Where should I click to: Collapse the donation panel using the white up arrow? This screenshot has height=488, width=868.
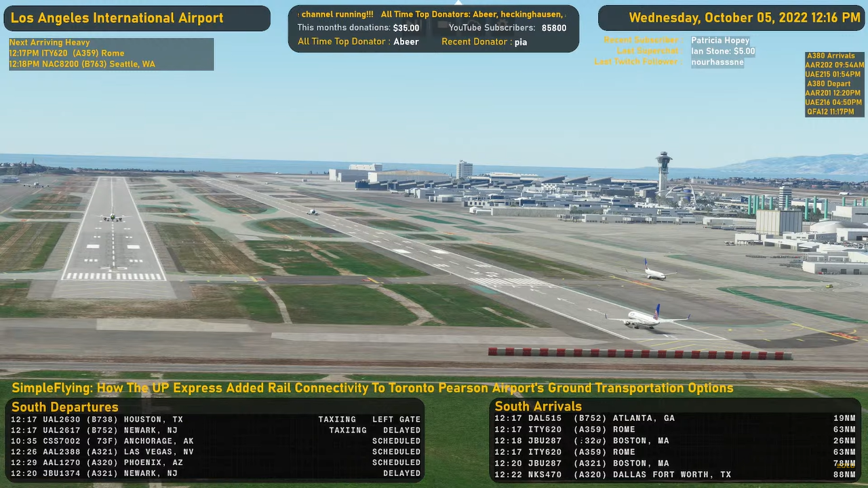(458, 3)
